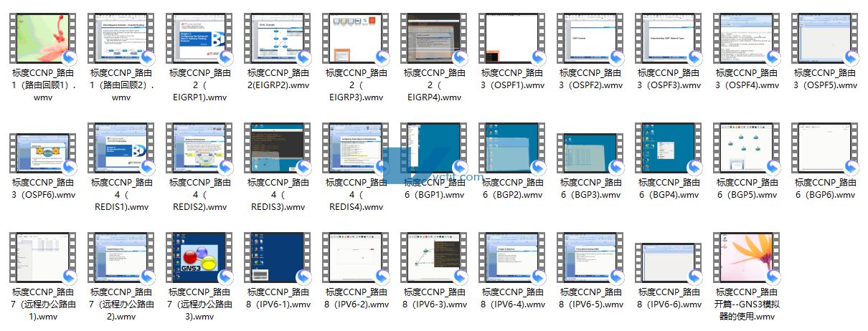Click file name text 路由8（IPV6-1).wmv
The width and height of the screenshot is (868, 331).
[278, 298]
